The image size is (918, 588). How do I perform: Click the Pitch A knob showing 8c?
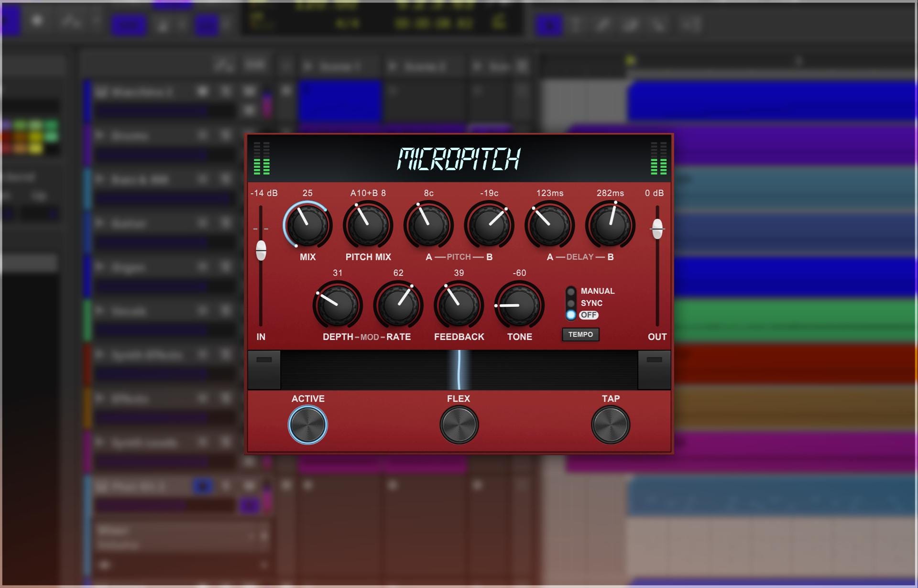click(428, 225)
